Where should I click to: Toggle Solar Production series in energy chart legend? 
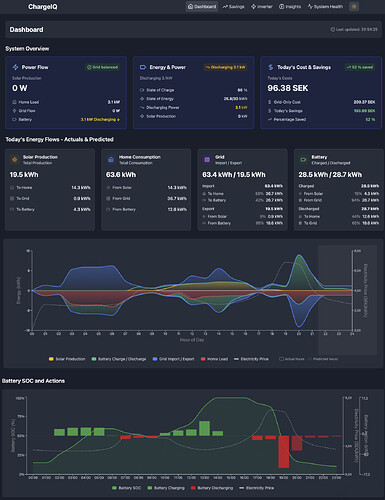click(x=67, y=359)
